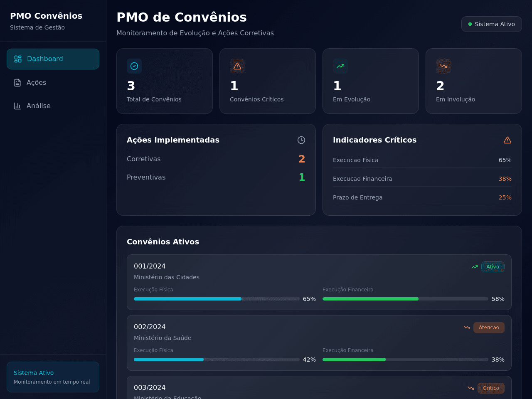Click the green dot in Sistema Ativo badge
532x399 pixels.
[470, 24]
